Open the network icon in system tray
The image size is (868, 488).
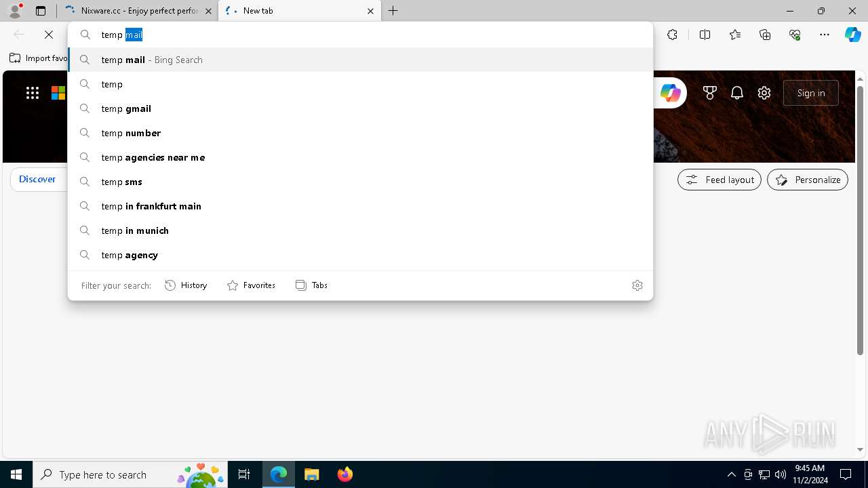coord(764,474)
